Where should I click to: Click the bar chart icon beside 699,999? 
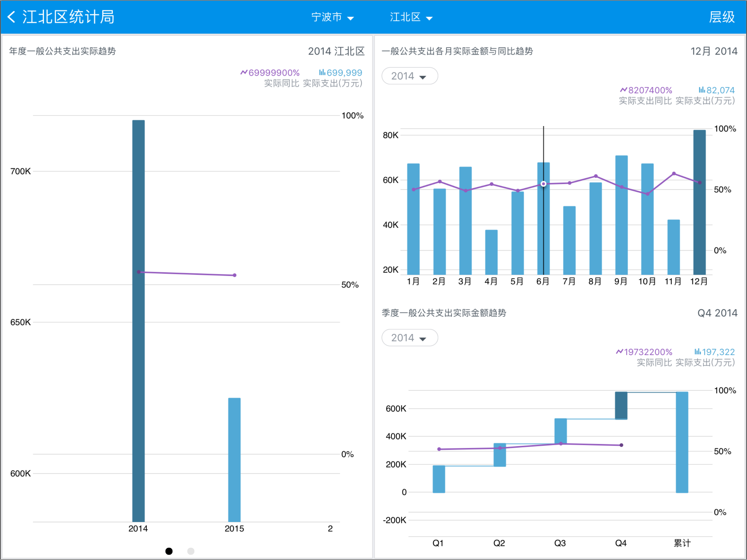pyautogui.click(x=322, y=72)
